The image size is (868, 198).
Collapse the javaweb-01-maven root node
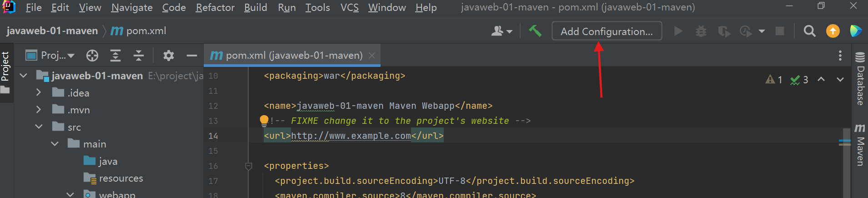pyautogui.click(x=24, y=76)
